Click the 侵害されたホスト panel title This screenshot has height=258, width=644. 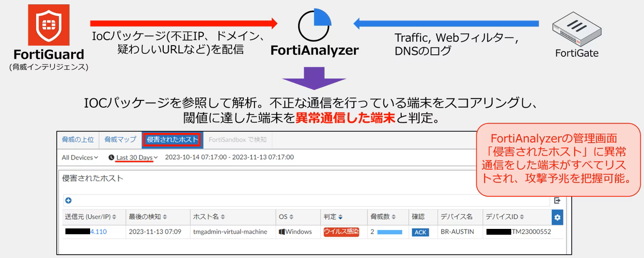click(93, 178)
